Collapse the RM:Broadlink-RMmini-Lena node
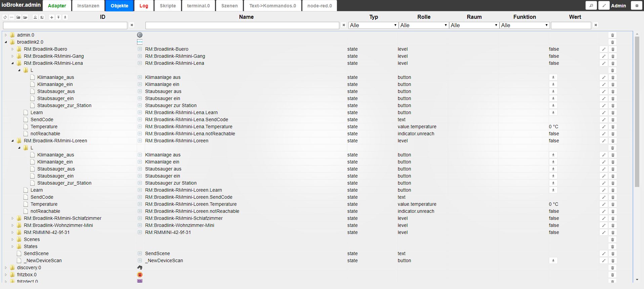This screenshot has height=289, width=644. [x=12, y=63]
